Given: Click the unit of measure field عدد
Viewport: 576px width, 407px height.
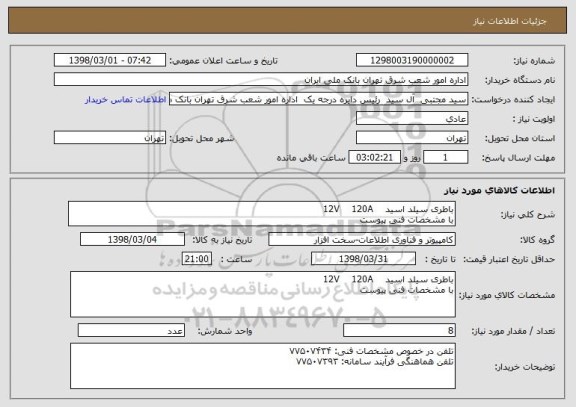Looking at the screenshot, I should click(x=131, y=331).
